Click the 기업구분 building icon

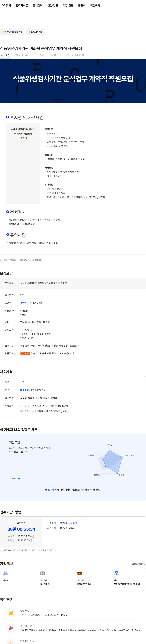coord(42,573)
